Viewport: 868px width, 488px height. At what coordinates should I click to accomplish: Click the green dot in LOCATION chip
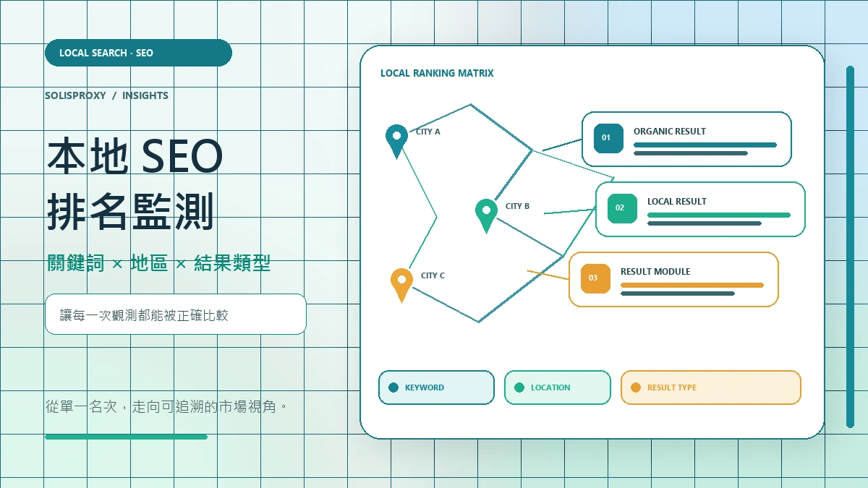pyautogui.click(x=519, y=388)
